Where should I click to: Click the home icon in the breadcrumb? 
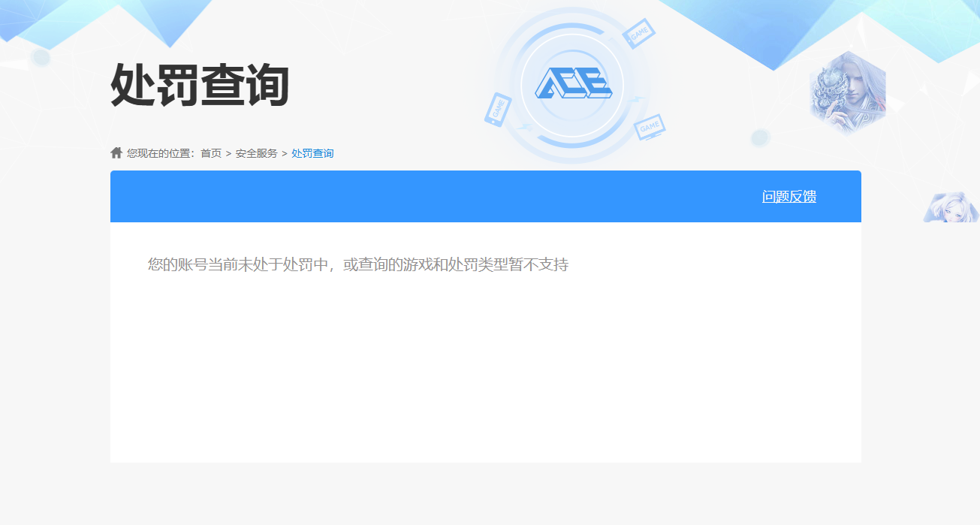point(116,152)
